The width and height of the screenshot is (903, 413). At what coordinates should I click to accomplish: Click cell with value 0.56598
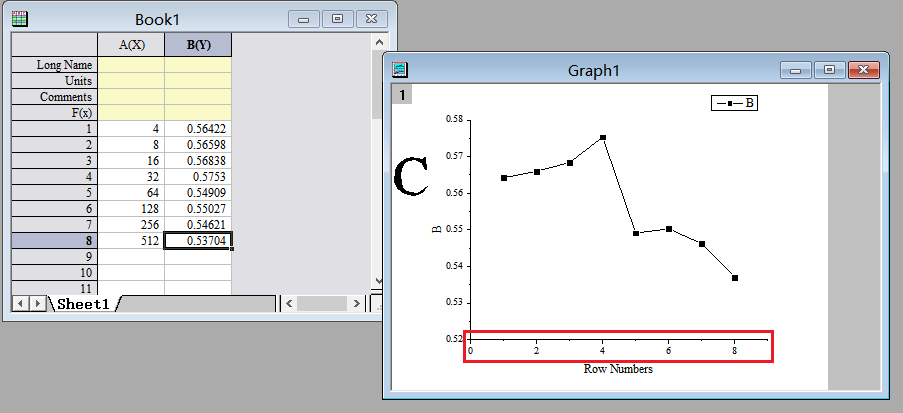[198, 145]
